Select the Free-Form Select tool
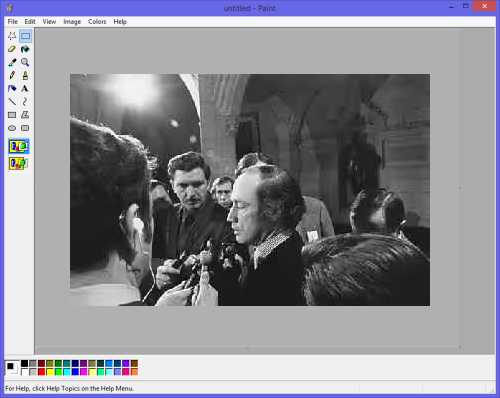Image resolution: width=500 pixels, height=398 pixels. (12, 36)
